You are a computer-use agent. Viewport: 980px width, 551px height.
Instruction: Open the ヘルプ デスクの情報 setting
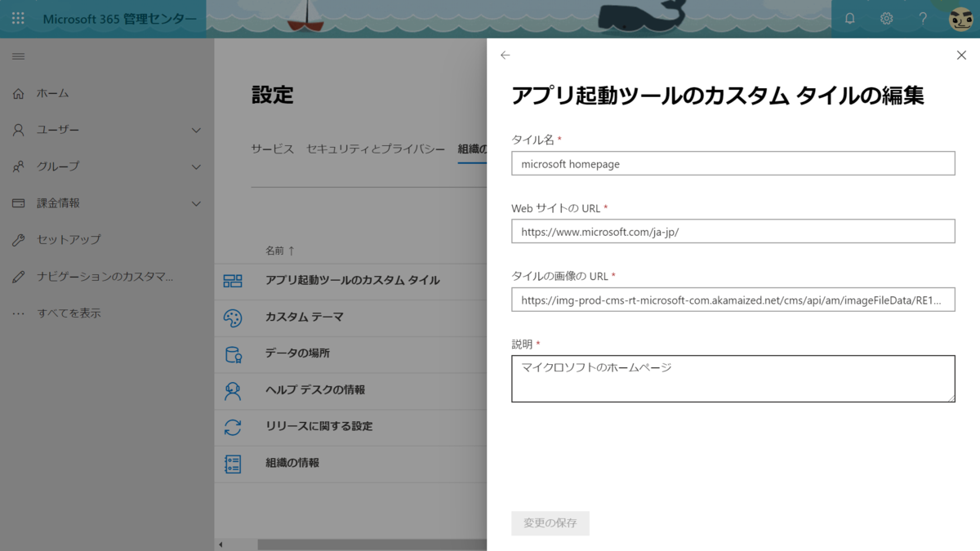point(315,391)
